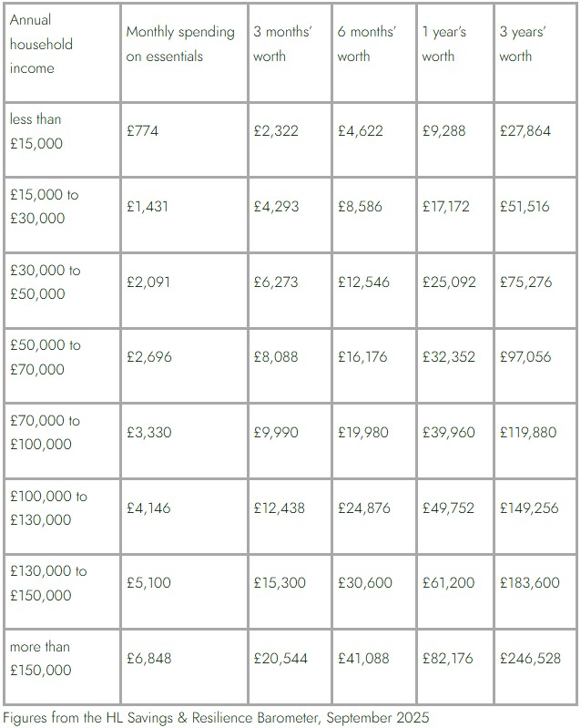Select the "more than £150,000" row label
The image size is (581, 728).
[42, 658]
